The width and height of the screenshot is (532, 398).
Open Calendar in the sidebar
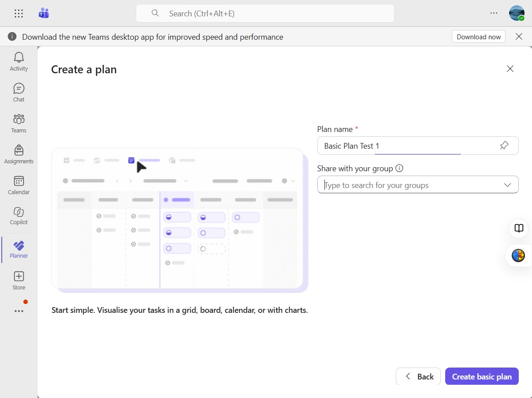(19, 185)
